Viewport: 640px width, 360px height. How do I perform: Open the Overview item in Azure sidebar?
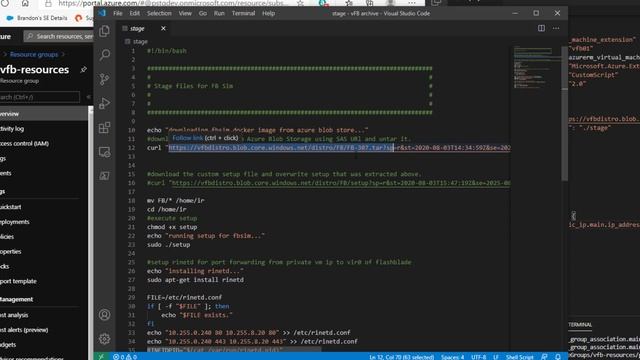(44, 114)
